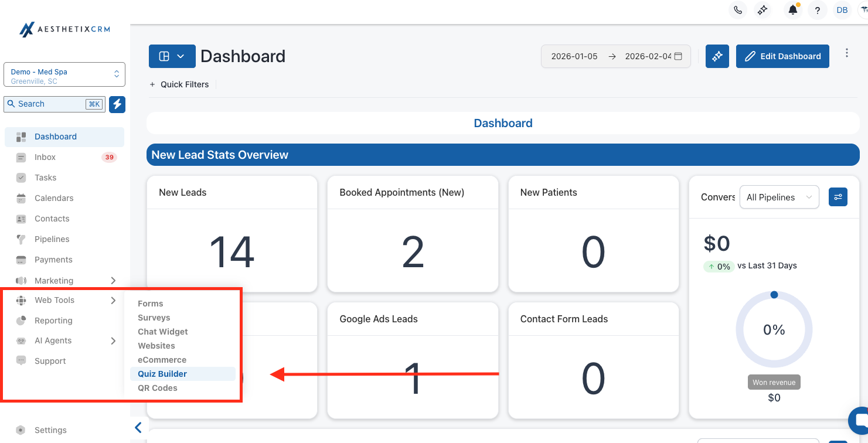868x443 pixels.
Task: Click the Pipelines funnel icon
Action: click(x=21, y=239)
